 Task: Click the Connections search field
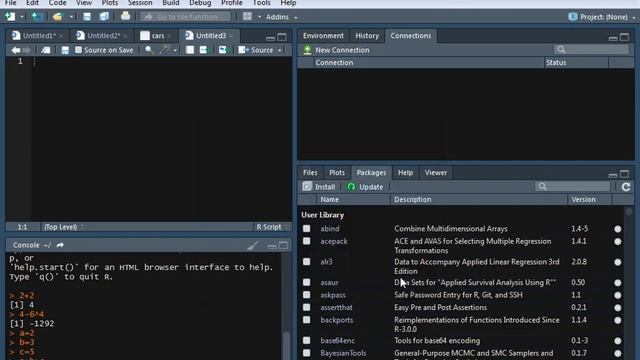point(591,49)
